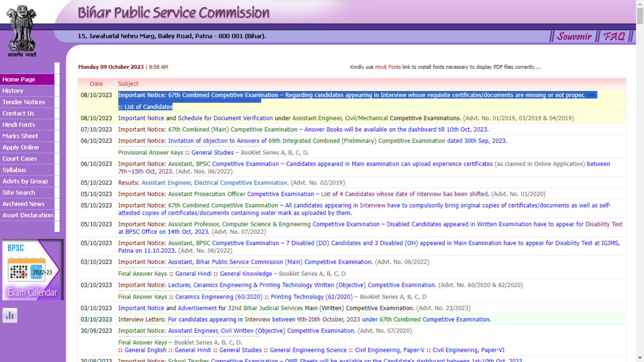The image size is (644, 362).
Task: Open Assistant Engineer, Electrical results link
Action: click(x=215, y=183)
